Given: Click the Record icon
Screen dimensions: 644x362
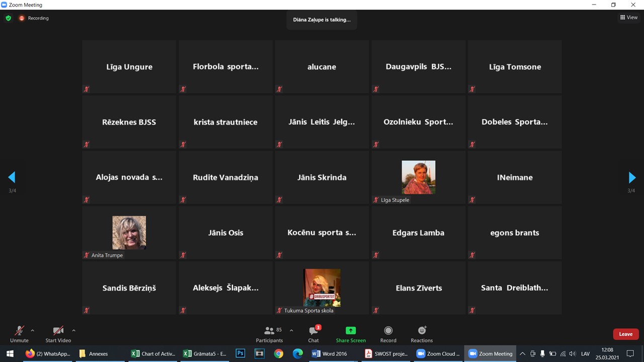Looking at the screenshot, I should [388, 331].
